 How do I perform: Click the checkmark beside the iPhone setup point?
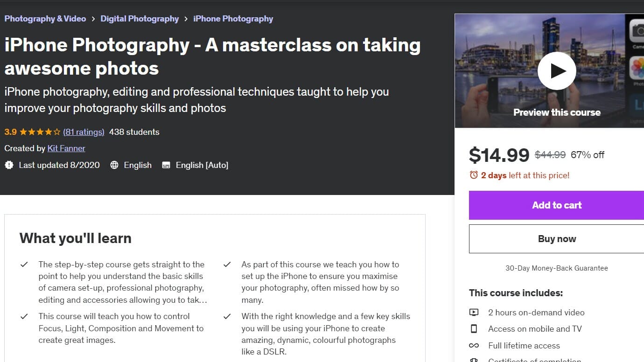pos(227,264)
